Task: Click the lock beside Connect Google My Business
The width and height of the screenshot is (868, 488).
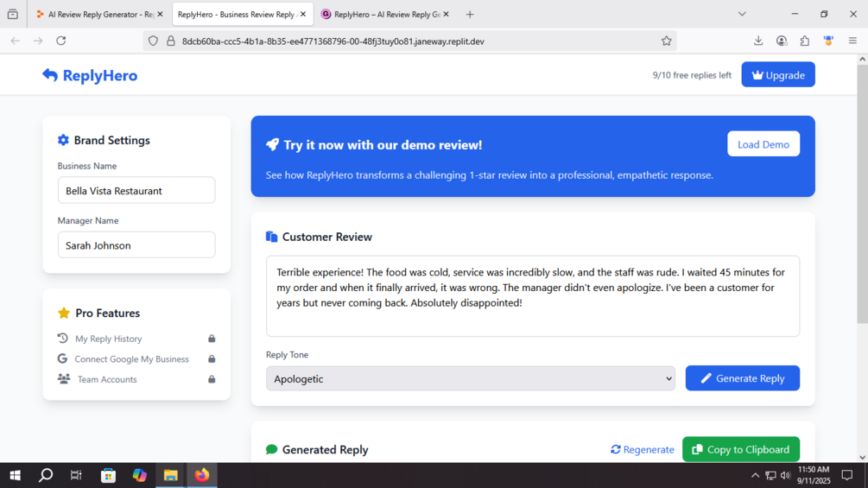Action: pos(212,358)
